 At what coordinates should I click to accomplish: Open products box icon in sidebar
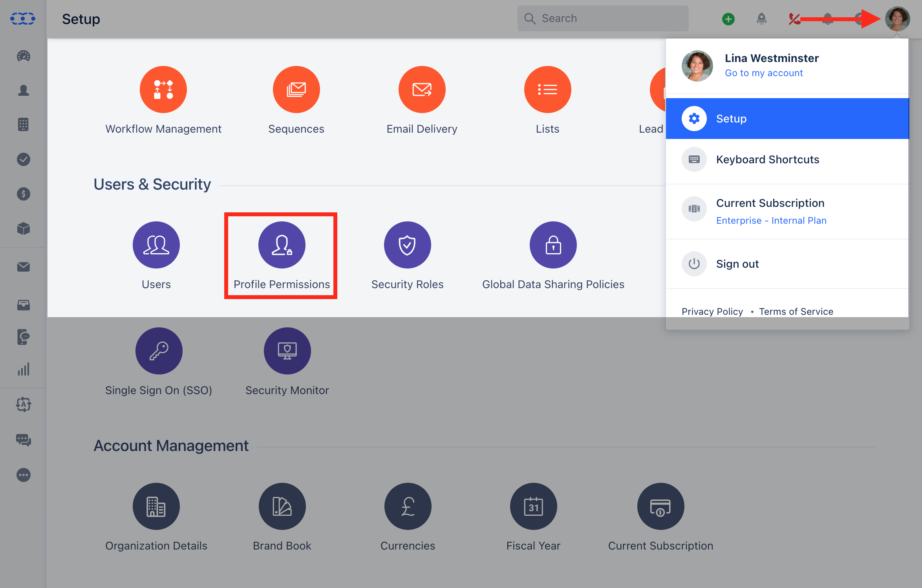[x=24, y=228]
